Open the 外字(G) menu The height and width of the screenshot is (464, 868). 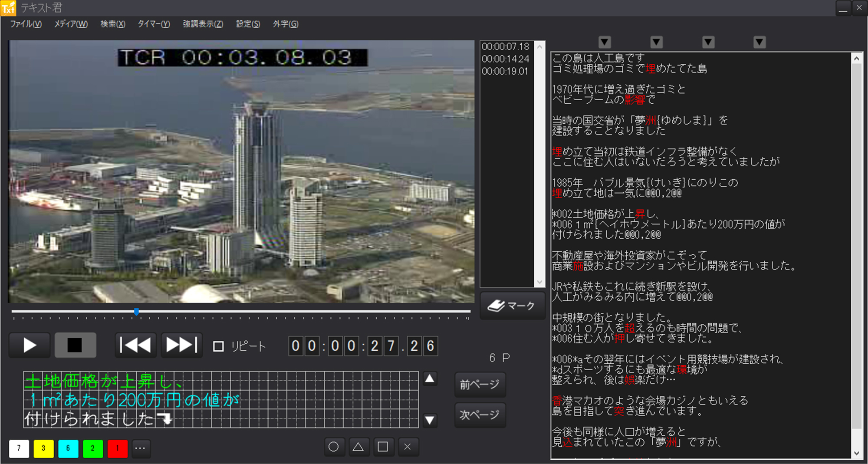[x=286, y=24]
